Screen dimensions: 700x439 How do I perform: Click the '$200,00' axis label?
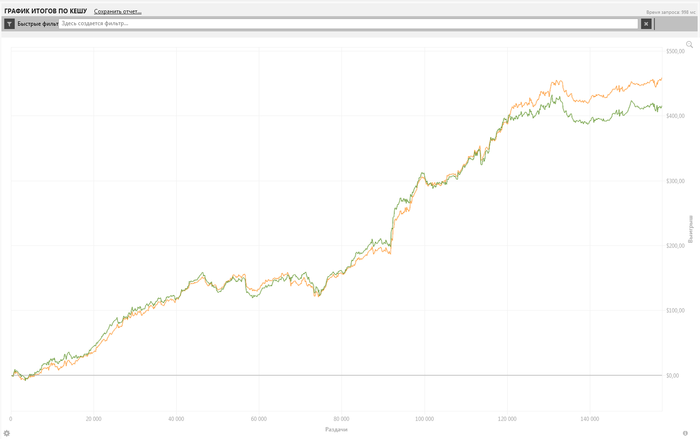pyautogui.click(x=675, y=246)
